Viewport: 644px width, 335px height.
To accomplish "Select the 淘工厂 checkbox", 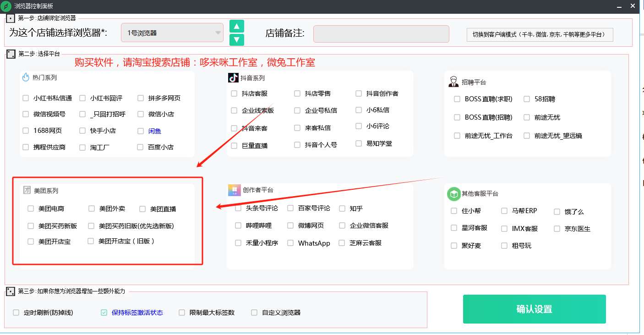I will coord(82,148).
